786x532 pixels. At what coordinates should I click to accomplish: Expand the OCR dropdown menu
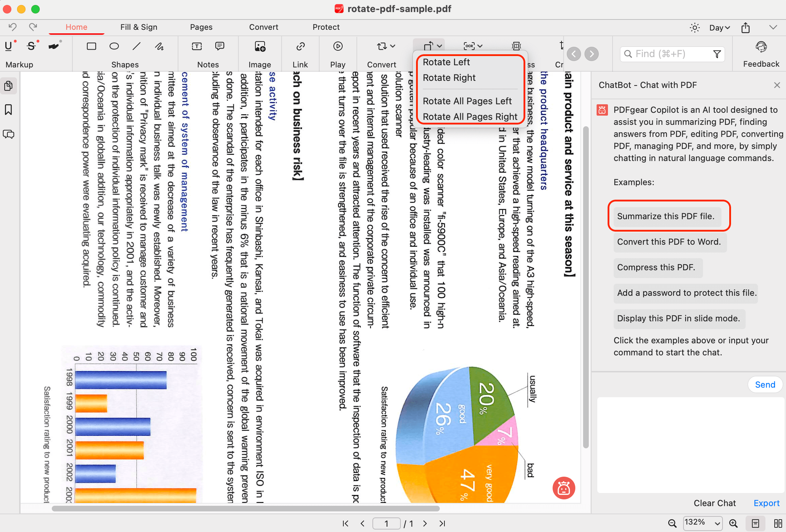point(480,46)
